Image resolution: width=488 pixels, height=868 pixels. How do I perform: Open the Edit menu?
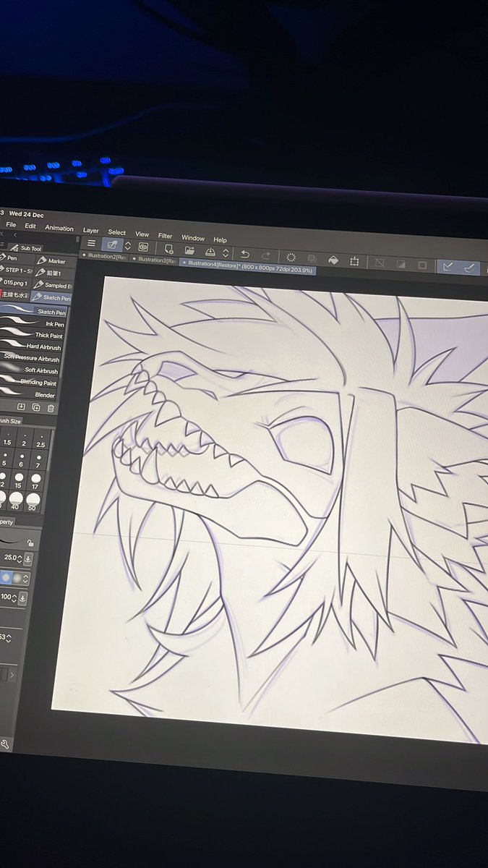30,226
